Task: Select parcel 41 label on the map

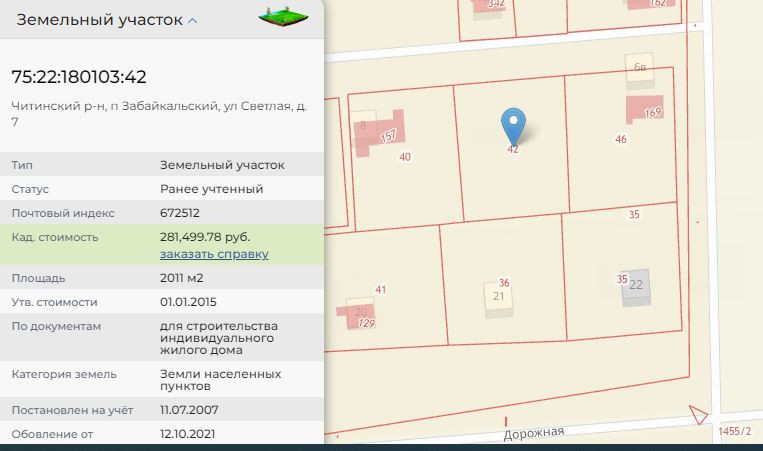Action: 381,289
